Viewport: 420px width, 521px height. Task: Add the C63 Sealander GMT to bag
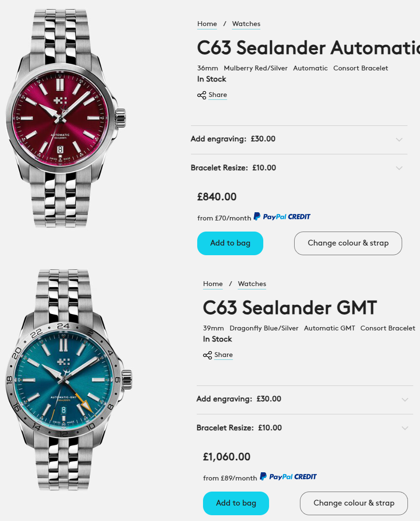pos(236,503)
